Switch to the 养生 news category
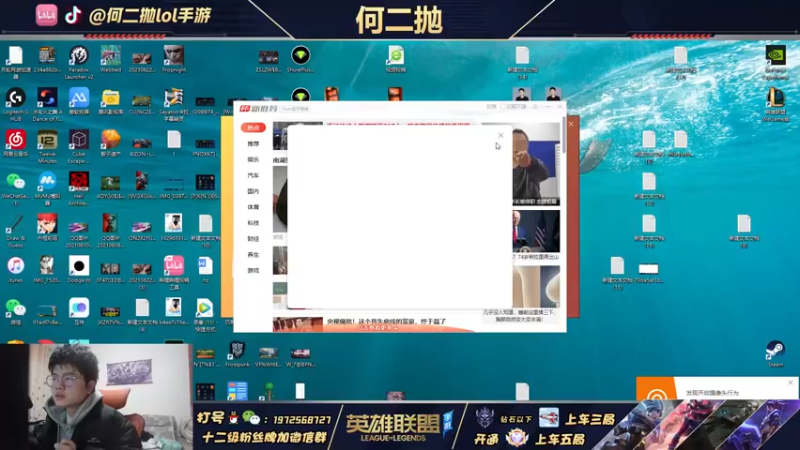This screenshot has height=450, width=800. pos(253,254)
